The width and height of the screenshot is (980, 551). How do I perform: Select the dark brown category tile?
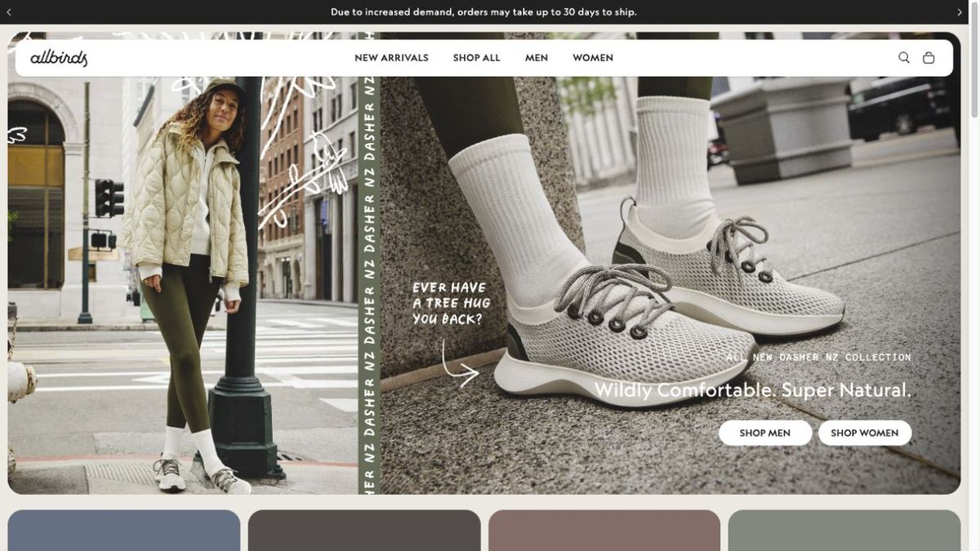click(x=364, y=531)
